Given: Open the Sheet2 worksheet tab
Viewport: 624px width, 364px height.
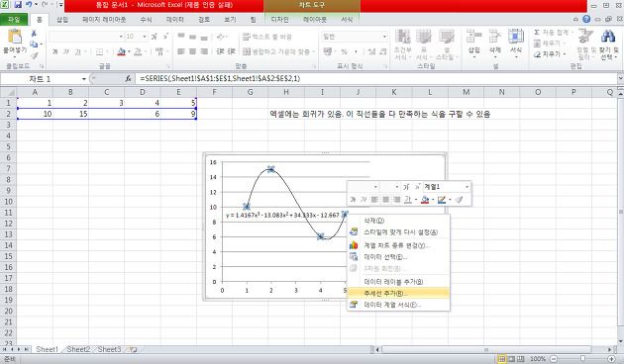Looking at the screenshot, I should [x=78, y=349].
